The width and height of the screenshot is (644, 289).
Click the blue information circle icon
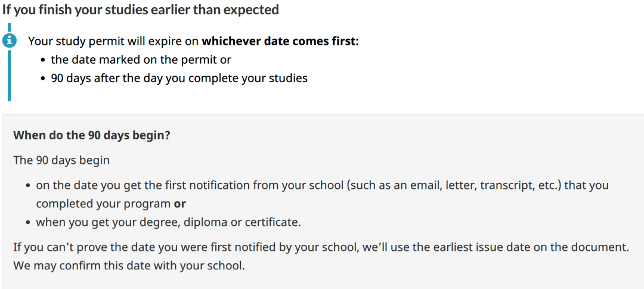[9, 41]
